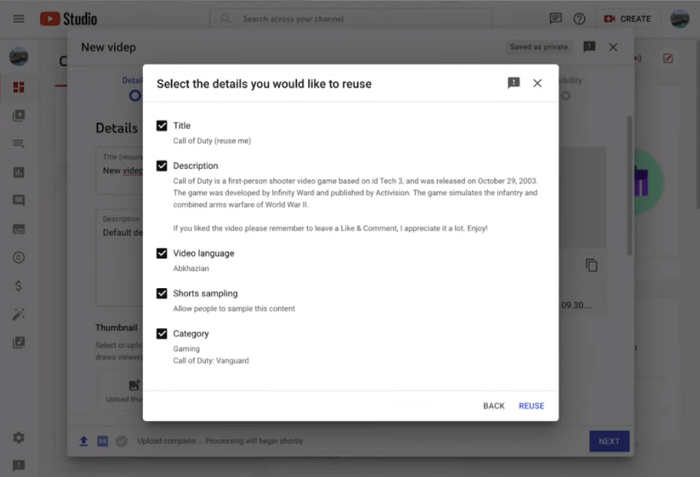
Task: Click the 'Call of Duty: Vanguard' text
Action: coord(211,360)
